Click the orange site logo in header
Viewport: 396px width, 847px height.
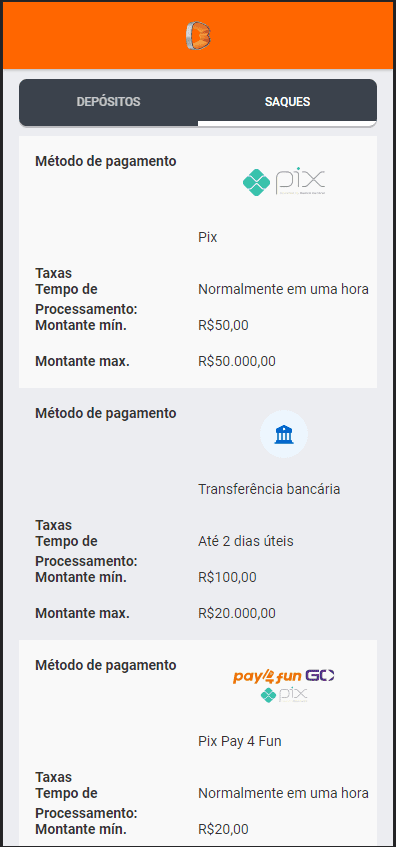coord(198,36)
